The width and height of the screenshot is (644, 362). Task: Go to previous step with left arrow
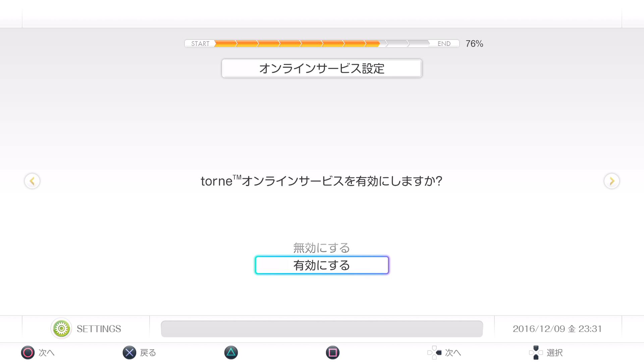[x=32, y=181]
